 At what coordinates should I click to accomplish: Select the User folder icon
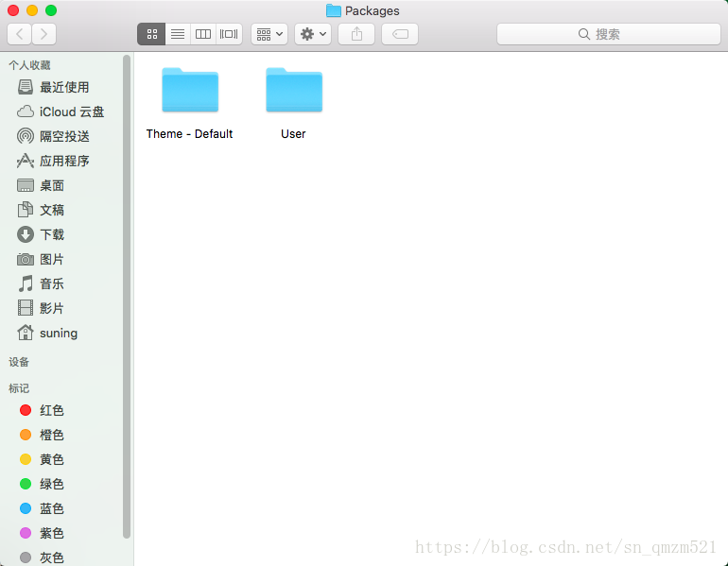[294, 91]
